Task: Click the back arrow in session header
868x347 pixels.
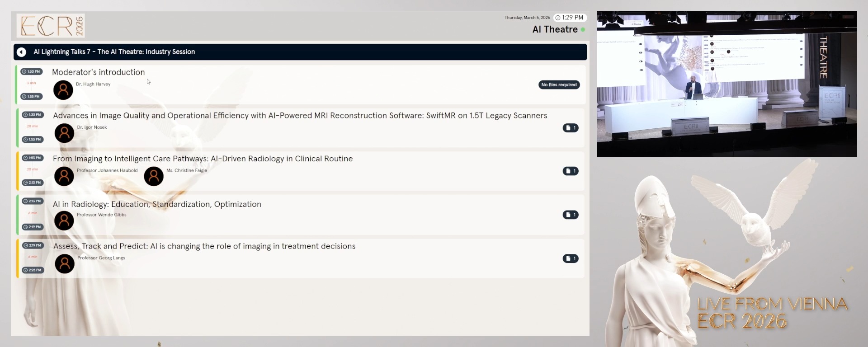Action: coord(21,52)
